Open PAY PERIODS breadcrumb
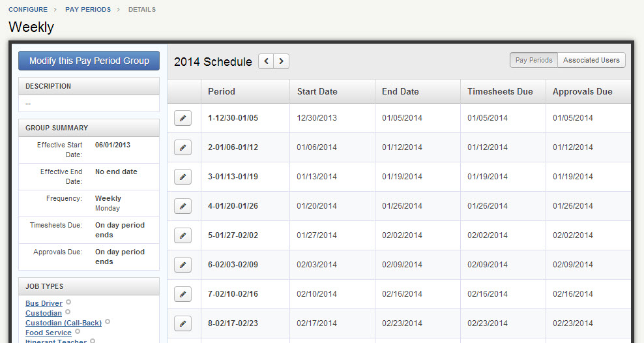The height and width of the screenshot is (343, 644). tap(88, 9)
